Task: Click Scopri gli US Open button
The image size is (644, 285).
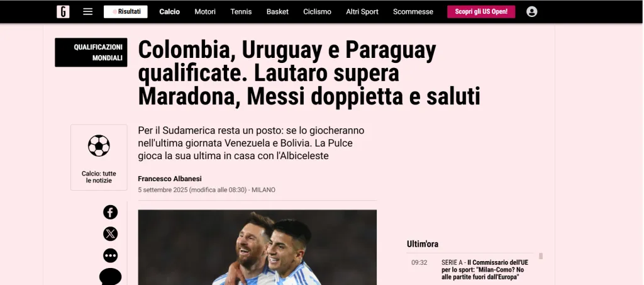Action: pos(481,11)
